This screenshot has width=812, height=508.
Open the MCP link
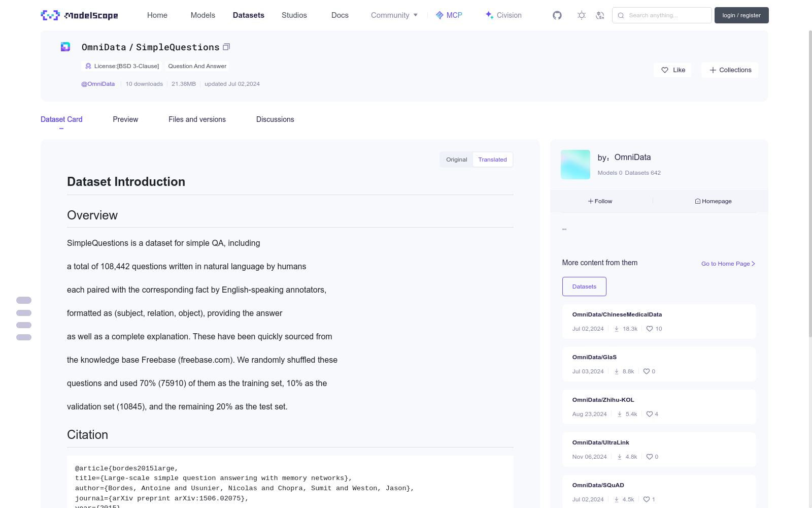click(449, 15)
